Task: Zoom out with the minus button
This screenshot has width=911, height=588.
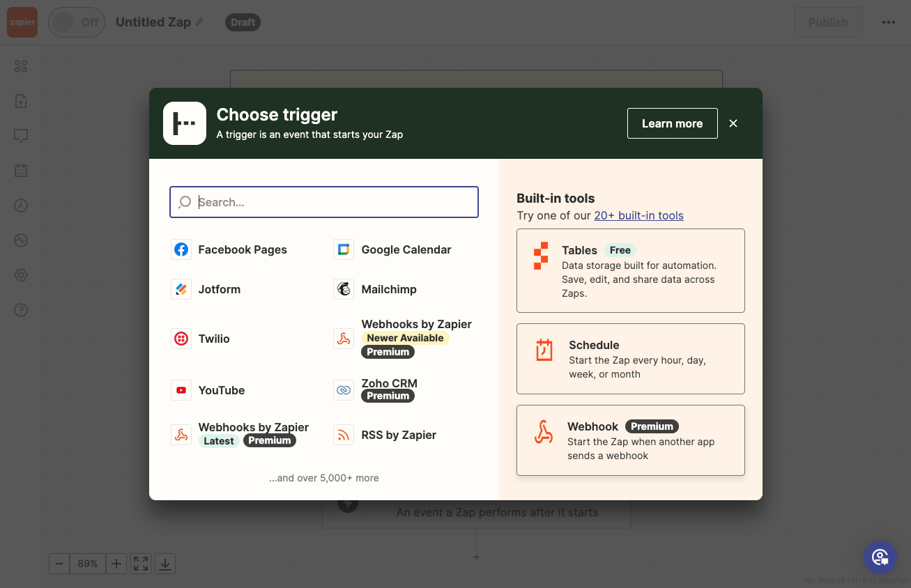Action: coord(59,564)
